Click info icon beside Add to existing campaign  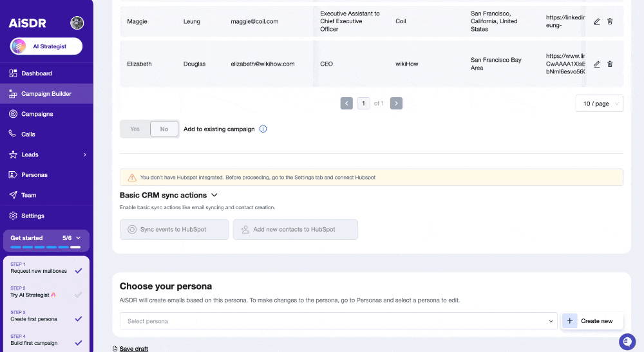pyautogui.click(x=263, y=129)
